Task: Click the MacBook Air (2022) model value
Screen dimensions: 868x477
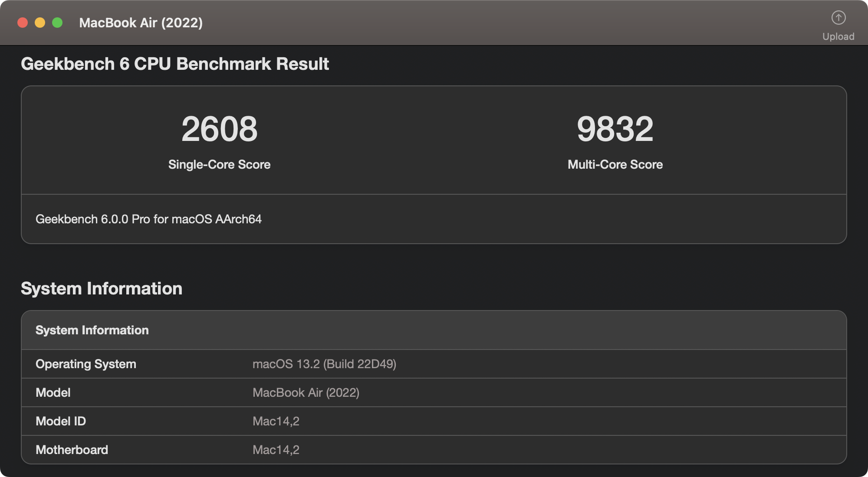Action: click(x=306, y=392)
